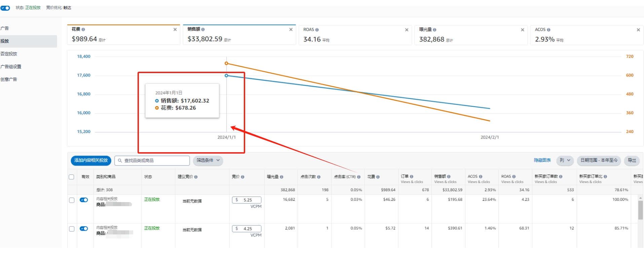Click the 85.71% new-buyer order ratio cell

pos(621,228)
